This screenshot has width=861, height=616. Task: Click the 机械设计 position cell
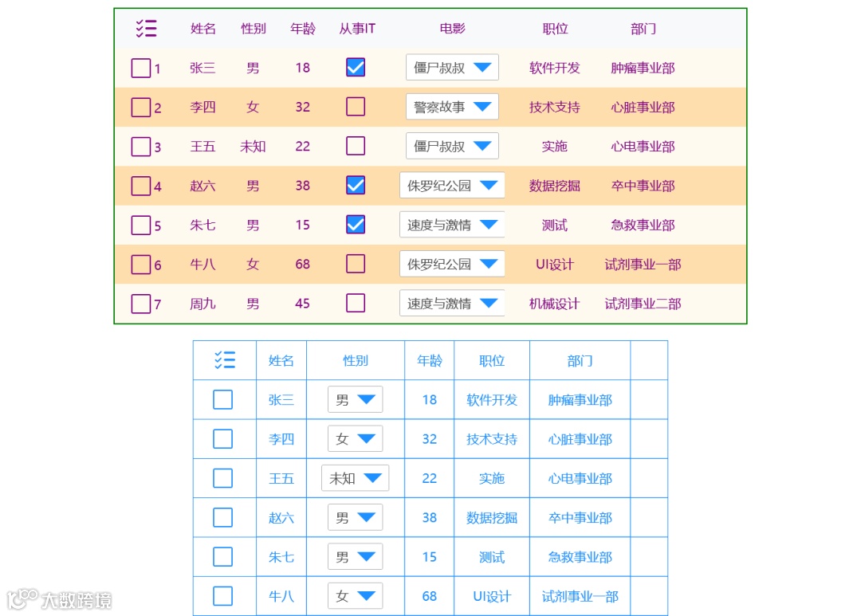[x=555, y=304]
